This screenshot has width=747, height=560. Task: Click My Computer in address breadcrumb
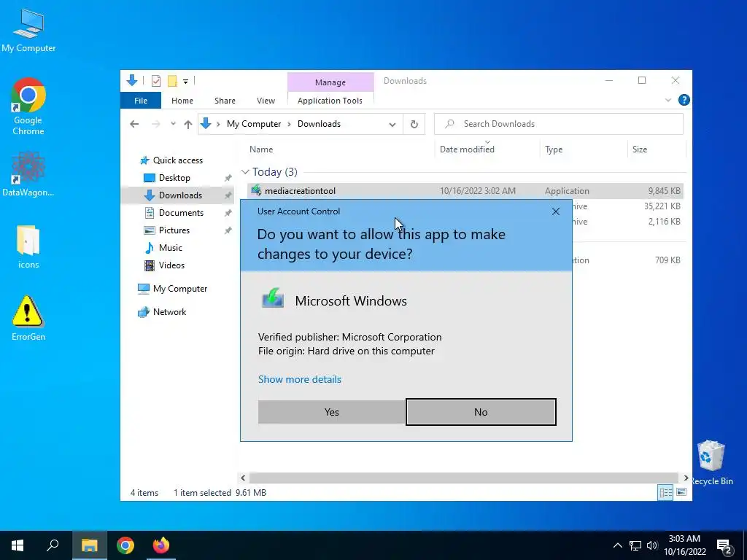(253, 124)
